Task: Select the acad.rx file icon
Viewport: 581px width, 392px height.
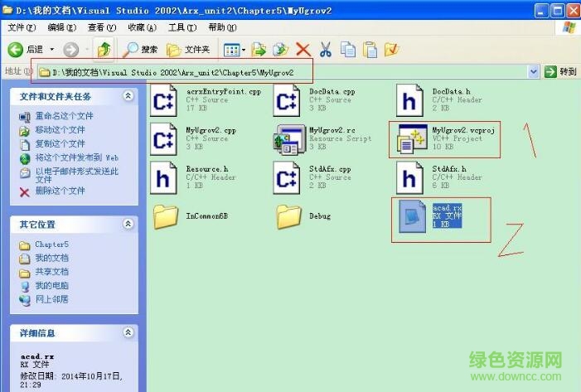Action: [411, 217]
